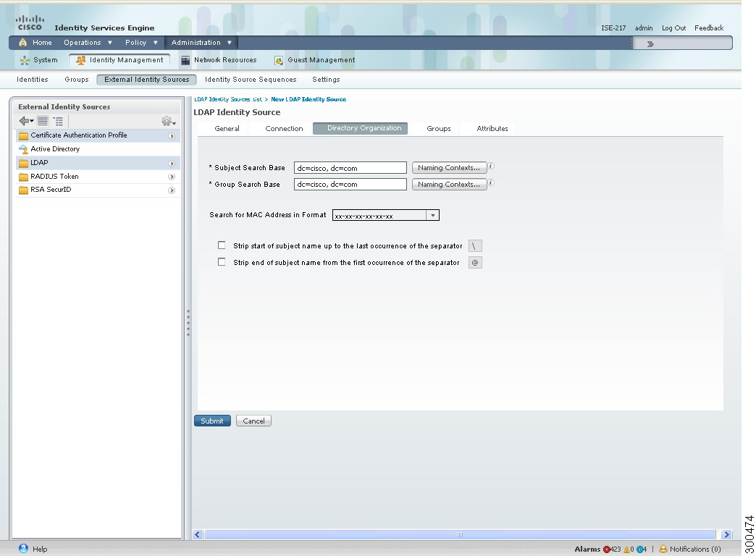Click the Notifications icon
This screenshot has height=556, width=756.
[x=663, y=549]
